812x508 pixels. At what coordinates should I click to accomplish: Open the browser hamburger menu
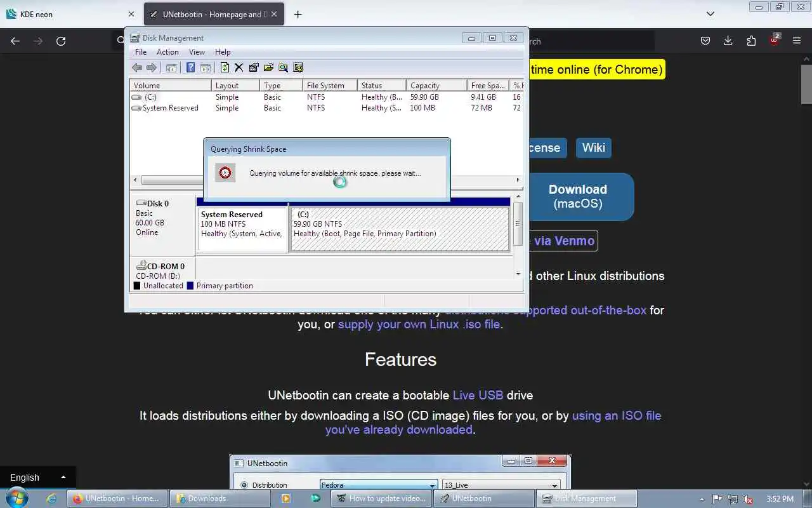click(x=797, y=41)
